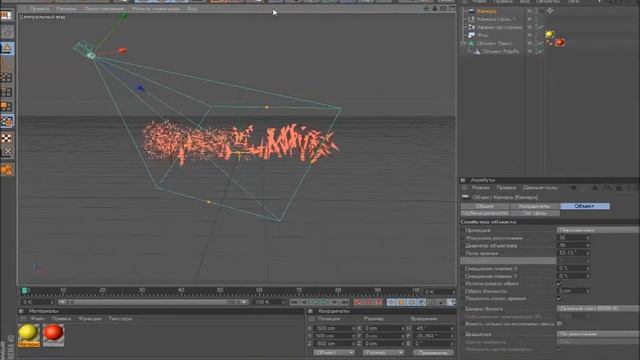Screen dimensions: 640x360
Task: Click the red material tag in object manager
Action: (560, 42)
